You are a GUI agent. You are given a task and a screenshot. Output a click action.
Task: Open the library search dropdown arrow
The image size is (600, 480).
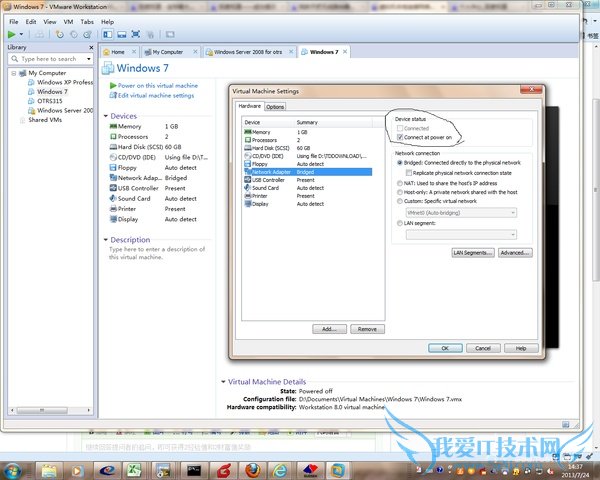(x=89, y=59)
